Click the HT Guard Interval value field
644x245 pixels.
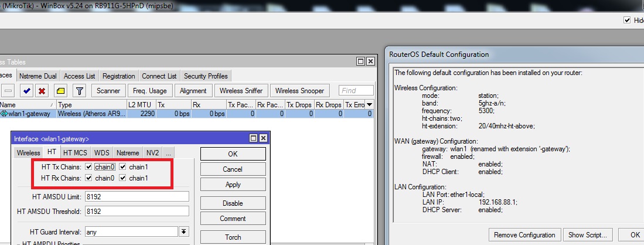(x=131, y=232)
